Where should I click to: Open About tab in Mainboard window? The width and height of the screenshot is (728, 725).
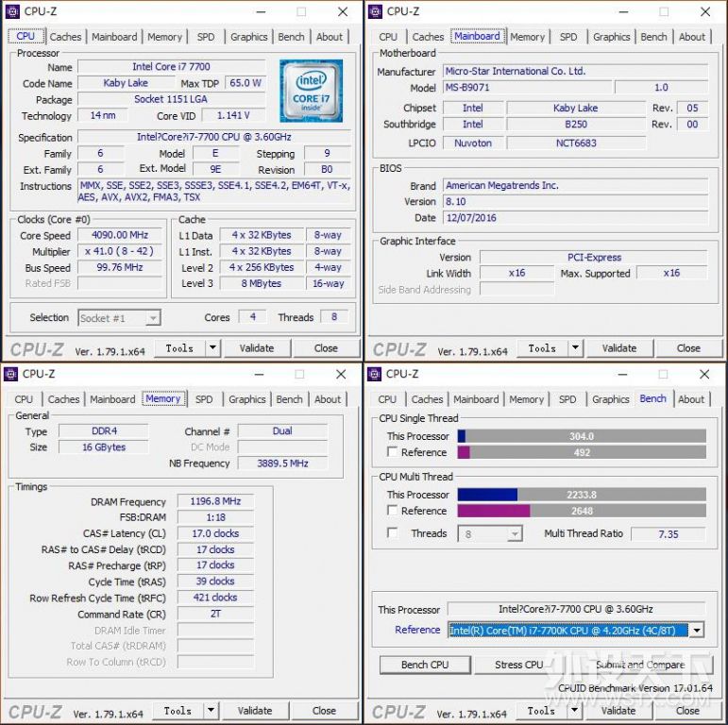coord(692,37)
